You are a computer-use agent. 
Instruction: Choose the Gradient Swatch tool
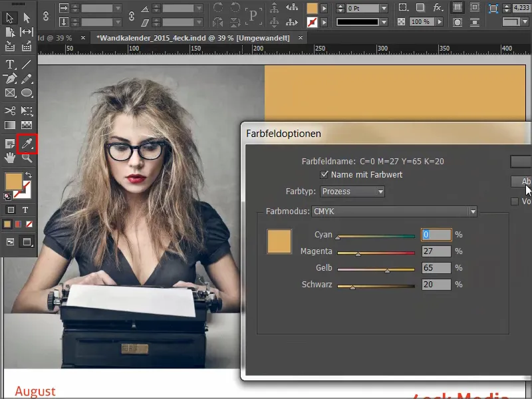pos(10,125)
